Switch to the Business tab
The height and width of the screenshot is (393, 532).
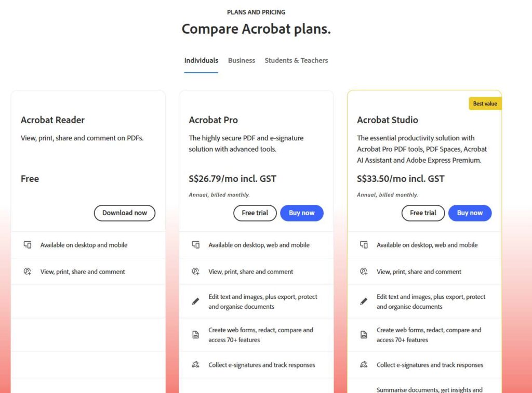[241, 60]
